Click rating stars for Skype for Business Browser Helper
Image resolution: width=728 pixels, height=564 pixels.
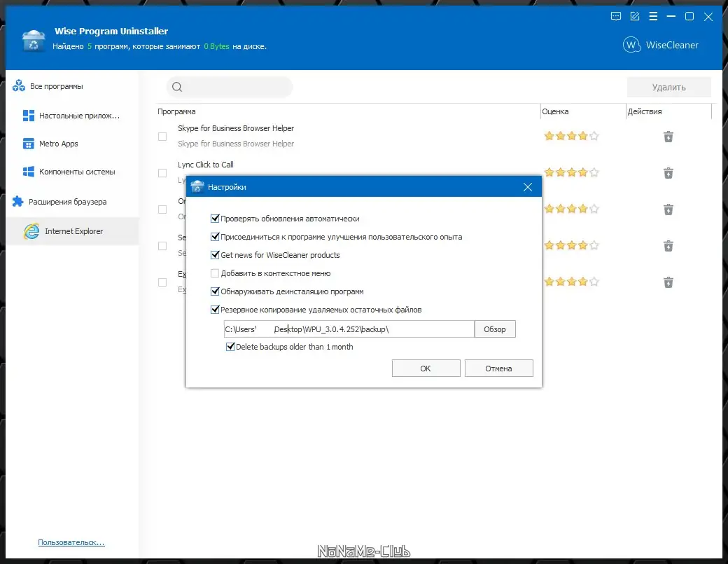click(x=571, y=136)
